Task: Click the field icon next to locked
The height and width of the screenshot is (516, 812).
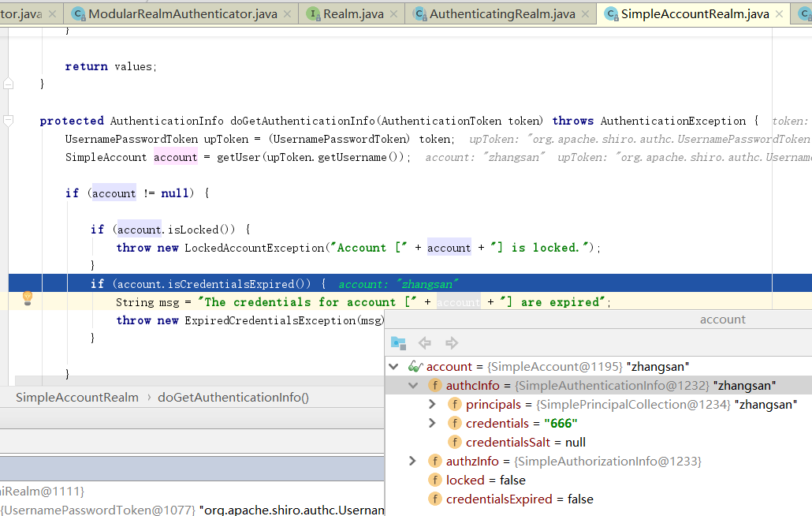Action: 435,480
